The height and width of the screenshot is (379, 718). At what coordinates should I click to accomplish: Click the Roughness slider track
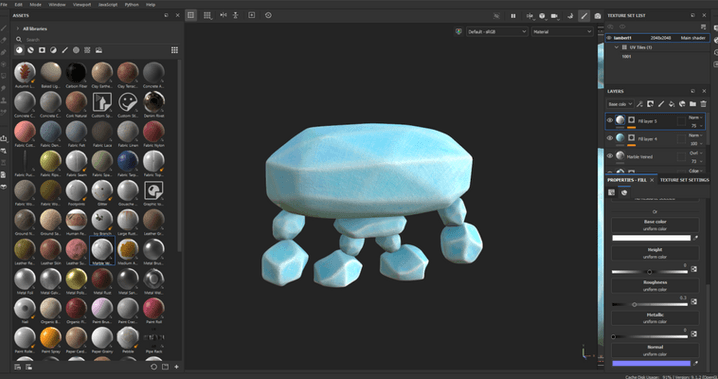(x=650, y=304)
